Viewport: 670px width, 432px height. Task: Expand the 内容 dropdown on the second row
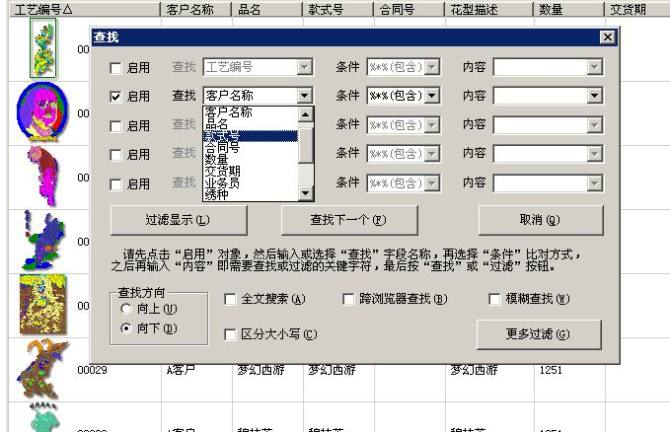coord(595,97)
